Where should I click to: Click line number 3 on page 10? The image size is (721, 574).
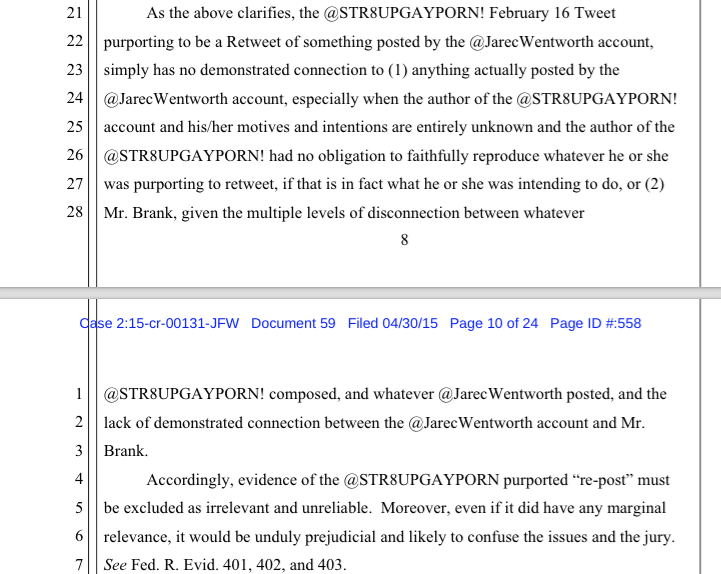click(x=79, y=451)
